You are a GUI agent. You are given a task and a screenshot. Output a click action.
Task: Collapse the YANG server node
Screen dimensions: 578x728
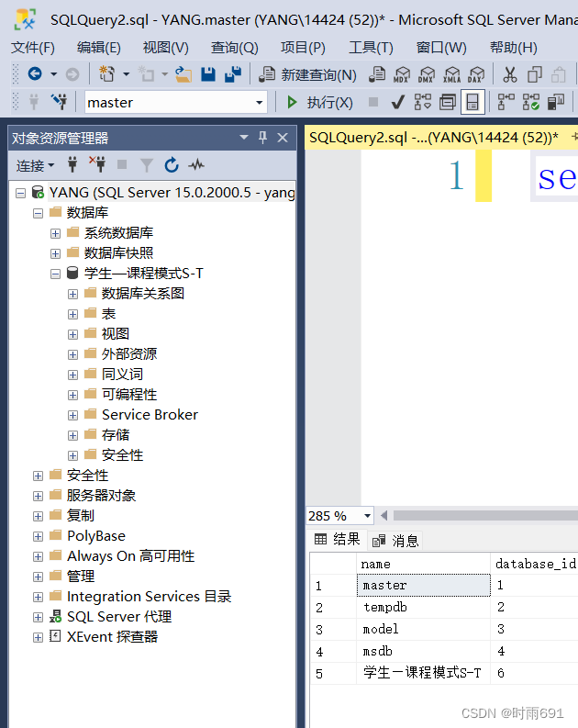pos(20,193)
